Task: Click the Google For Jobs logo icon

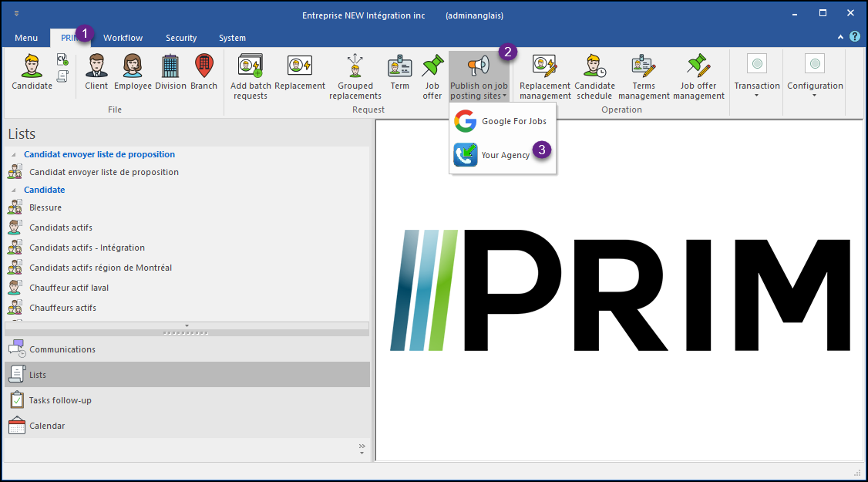Action: (465, 121)
